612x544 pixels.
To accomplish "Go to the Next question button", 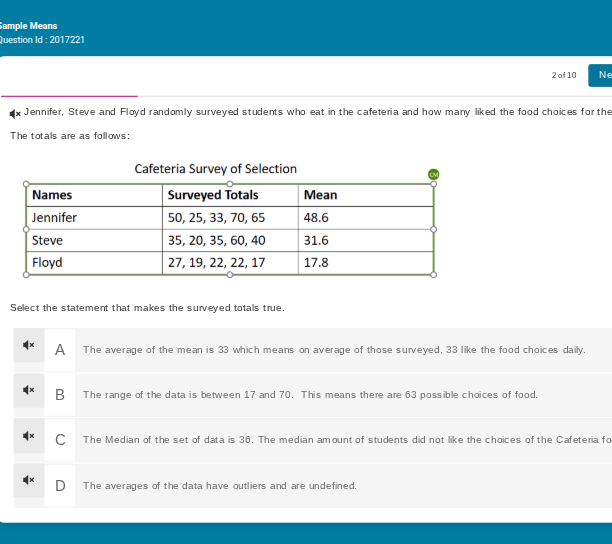I will [x=600, y=75].
